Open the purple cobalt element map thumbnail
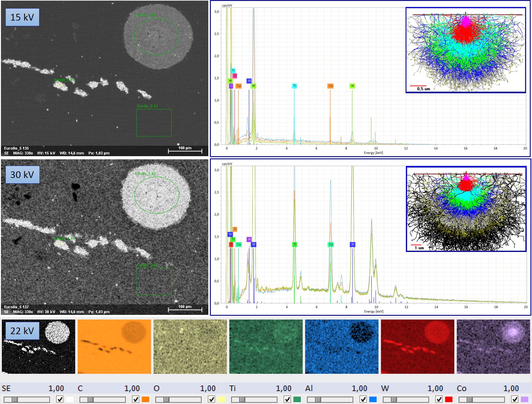This screenshot has height=404, width=532. tap(493, 346)
